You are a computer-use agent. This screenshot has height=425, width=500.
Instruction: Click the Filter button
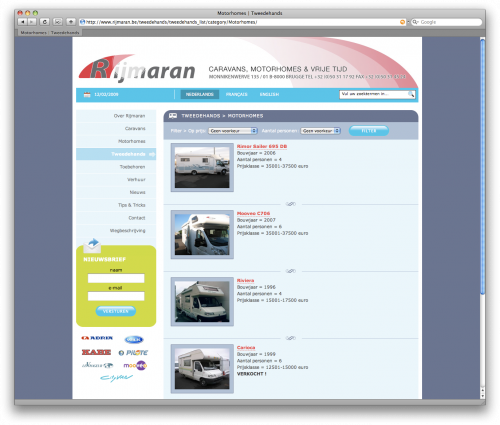[x=369, y=131]
